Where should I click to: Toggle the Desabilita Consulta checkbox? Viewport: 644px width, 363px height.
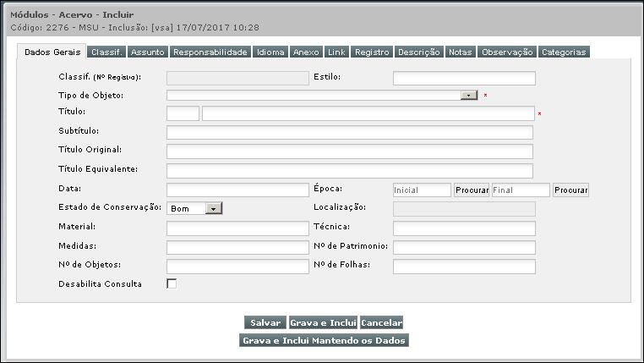(x=172, y=284)
